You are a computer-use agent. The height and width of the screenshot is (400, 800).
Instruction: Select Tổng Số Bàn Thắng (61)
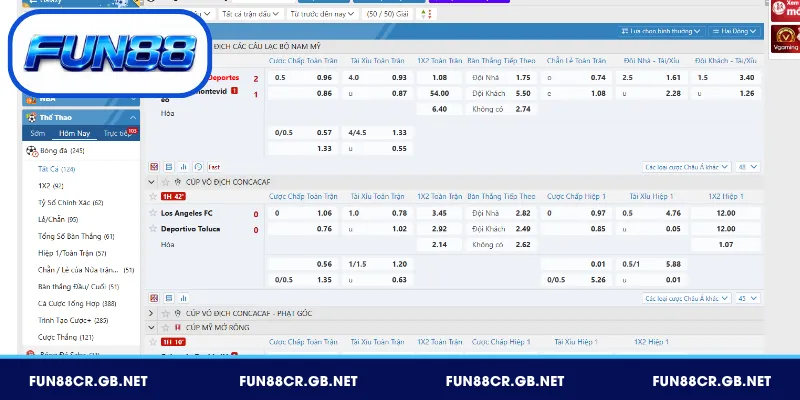(x=76, y=236)
